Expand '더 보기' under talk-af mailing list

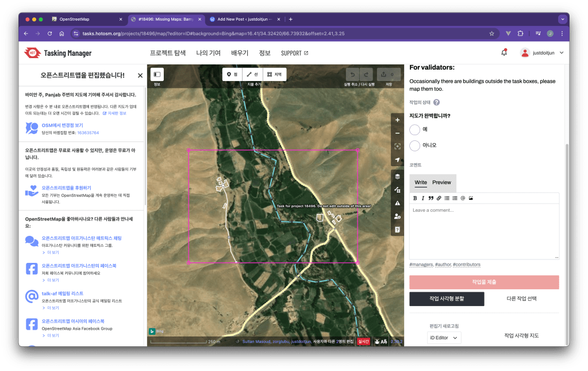(52, 308)
